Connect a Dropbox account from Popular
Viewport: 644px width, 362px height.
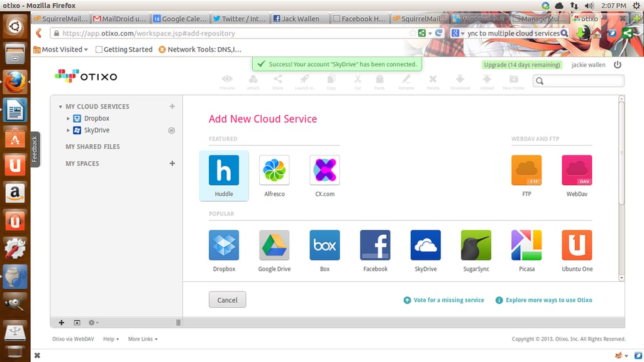pyautogui.click(x=224, y=245)
